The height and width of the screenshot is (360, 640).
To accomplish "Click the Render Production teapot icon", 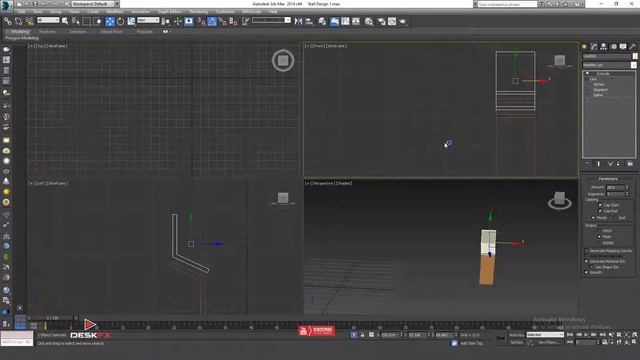I will click(x=403, y=21).
